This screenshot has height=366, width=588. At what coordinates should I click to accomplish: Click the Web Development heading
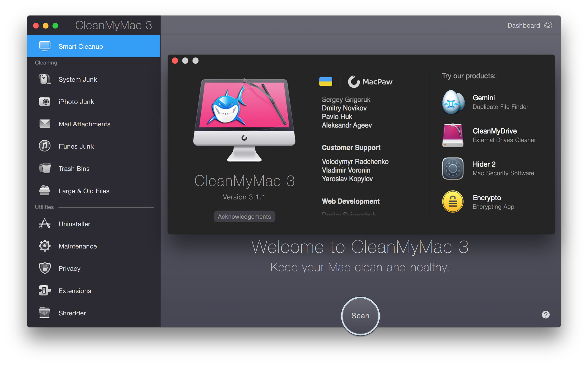pos(351,201)
